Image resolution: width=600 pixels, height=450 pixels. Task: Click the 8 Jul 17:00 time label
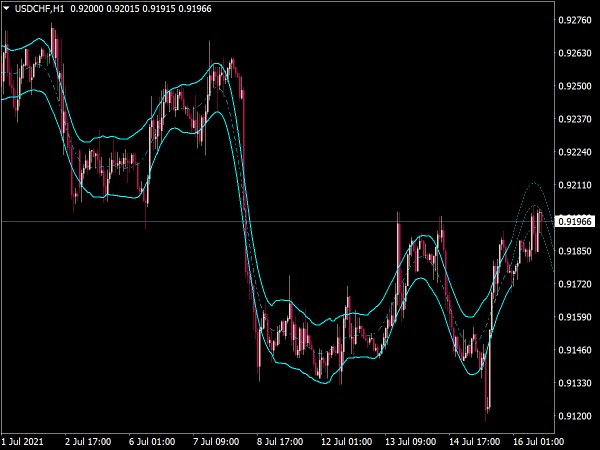280,442
